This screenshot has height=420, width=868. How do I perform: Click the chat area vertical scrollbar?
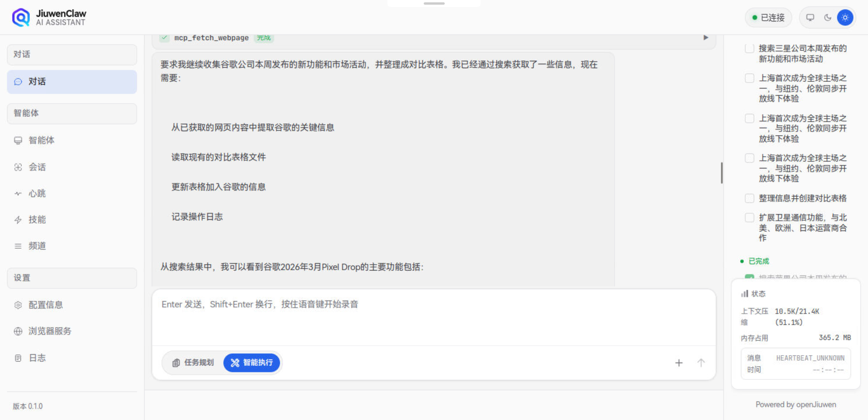coord(721,173)
